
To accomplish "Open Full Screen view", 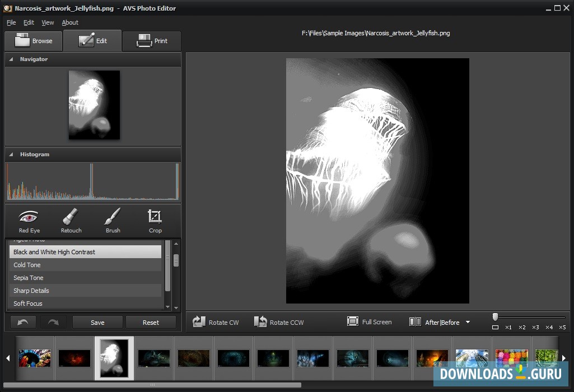I will point(353,321).
